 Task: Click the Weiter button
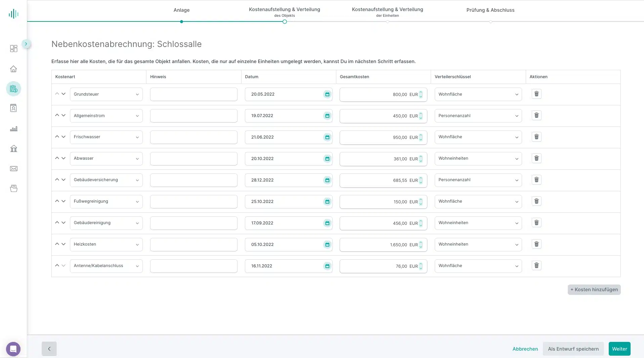click(619, 349)
